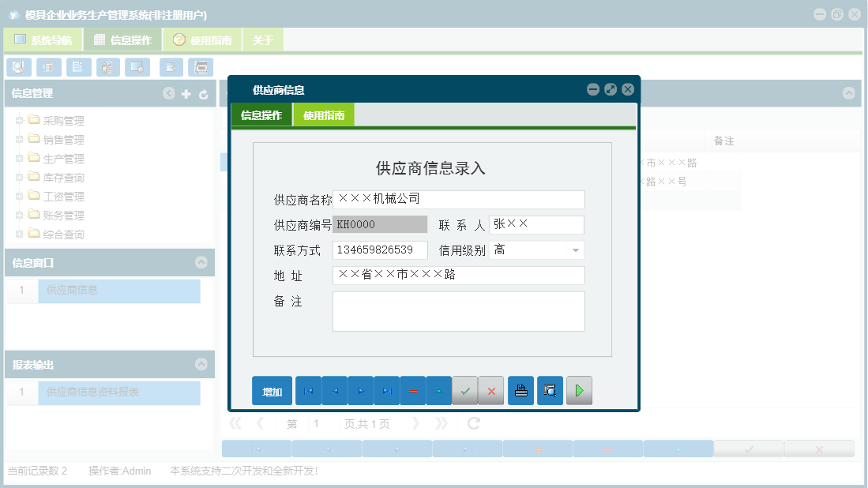Expand the 生产管理 tree node
The width and height of the screenshot is (868, 488).
(19, 158)
